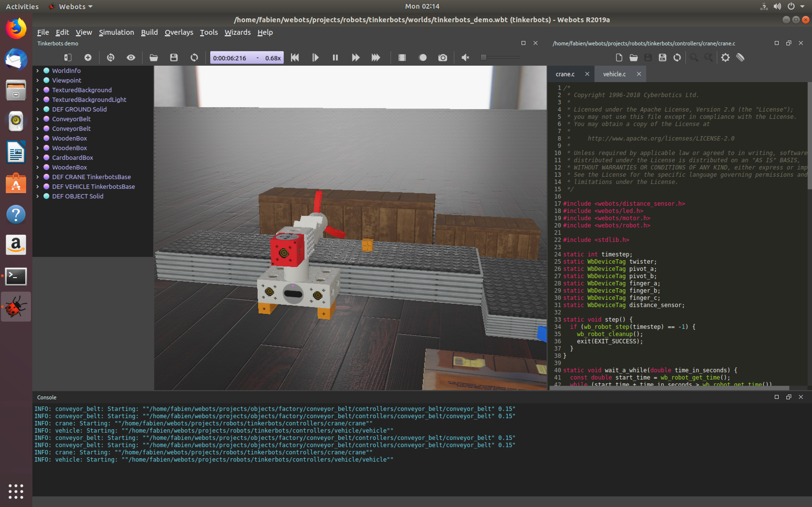The height and width of the screenshot is (507, 812).
Task: Close the crane.c tab
Action: (587, 74)
